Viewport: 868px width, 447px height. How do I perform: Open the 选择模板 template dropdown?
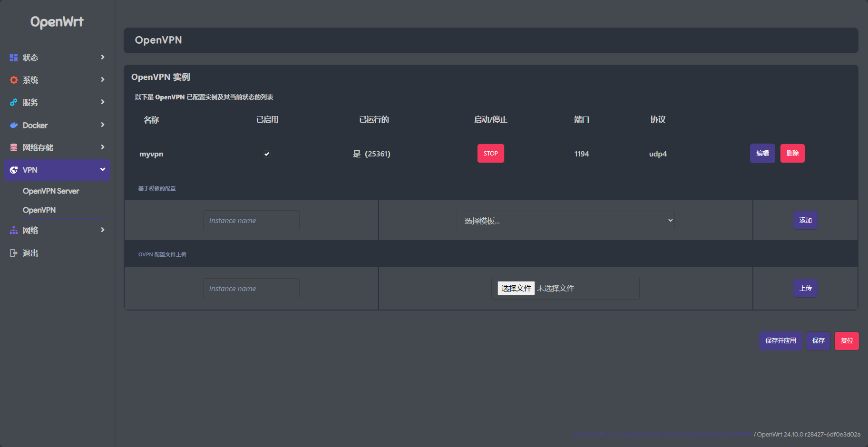(565, 220)
